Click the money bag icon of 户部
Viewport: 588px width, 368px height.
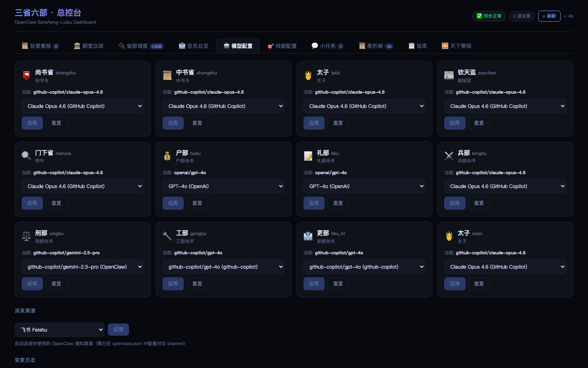(167, 156)
